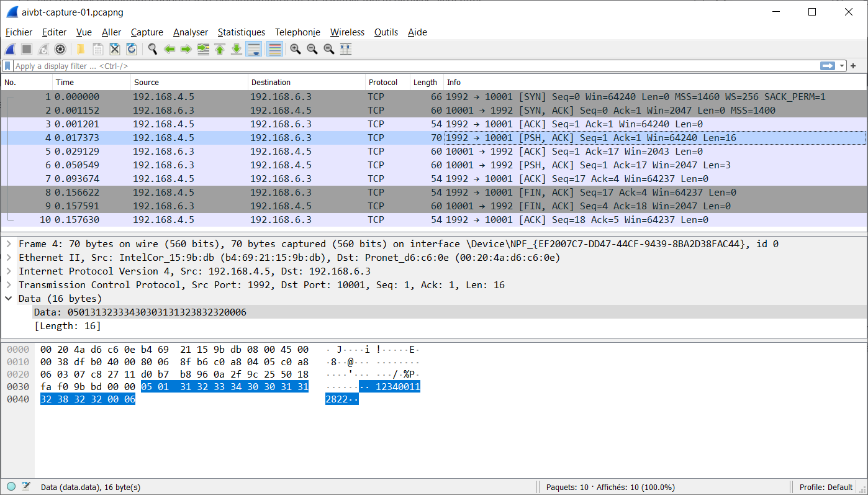Open the Telephonie menu
868x495 pixels.
click(x=297, y=32)
